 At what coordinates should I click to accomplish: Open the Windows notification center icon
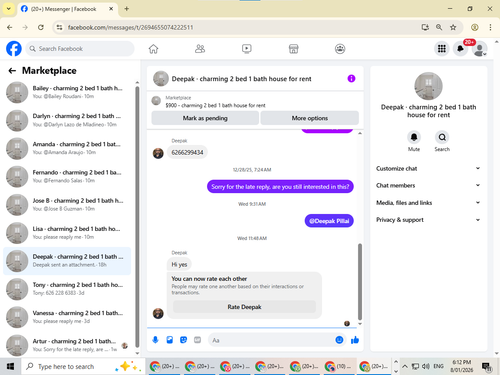[486, 366]
